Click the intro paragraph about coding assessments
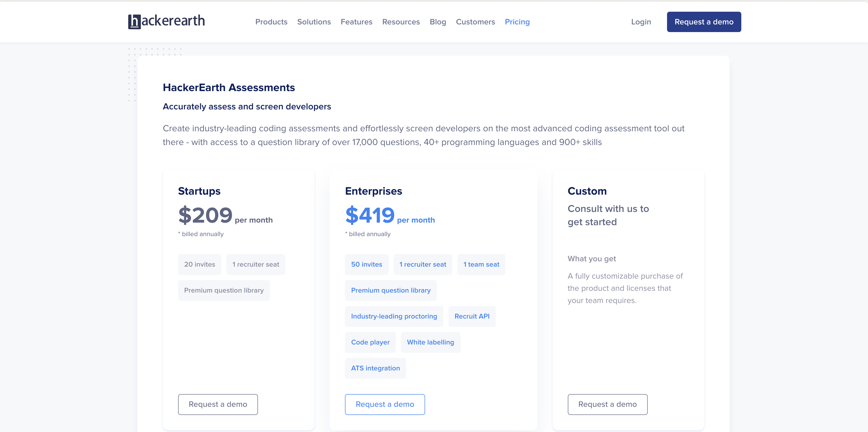 tap(423, 135)
